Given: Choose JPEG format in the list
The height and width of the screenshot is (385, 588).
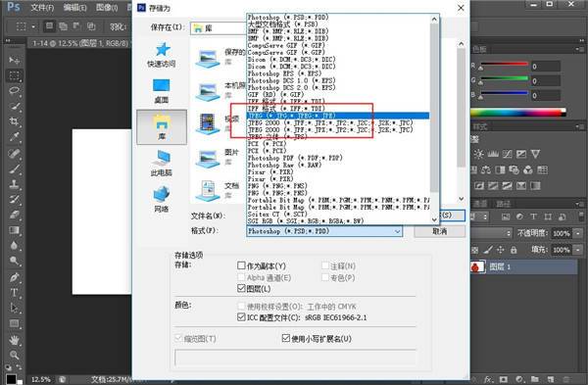Looking at the screenshot, I should point(338,116).
